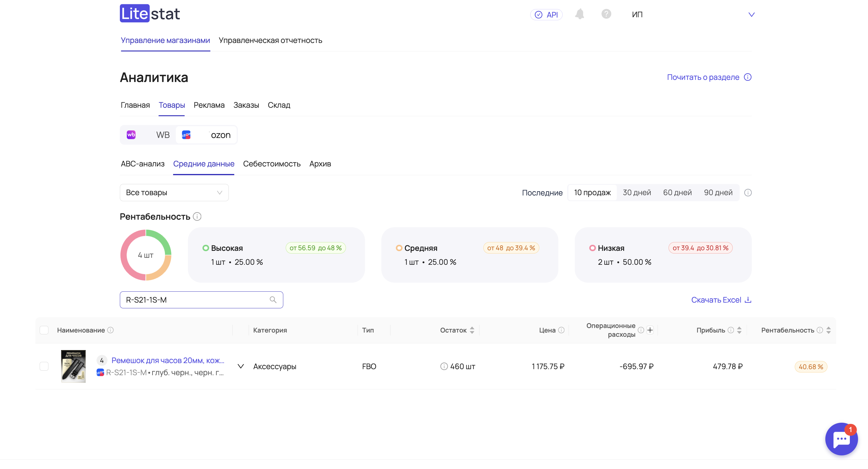Click info icon next to Рентабельность heading

coord(197,216)
